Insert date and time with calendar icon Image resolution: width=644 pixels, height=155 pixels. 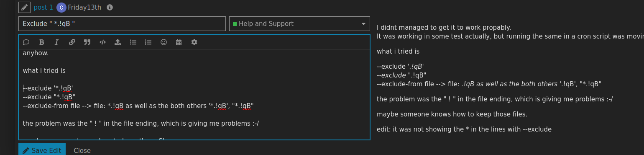click(179, 42)
